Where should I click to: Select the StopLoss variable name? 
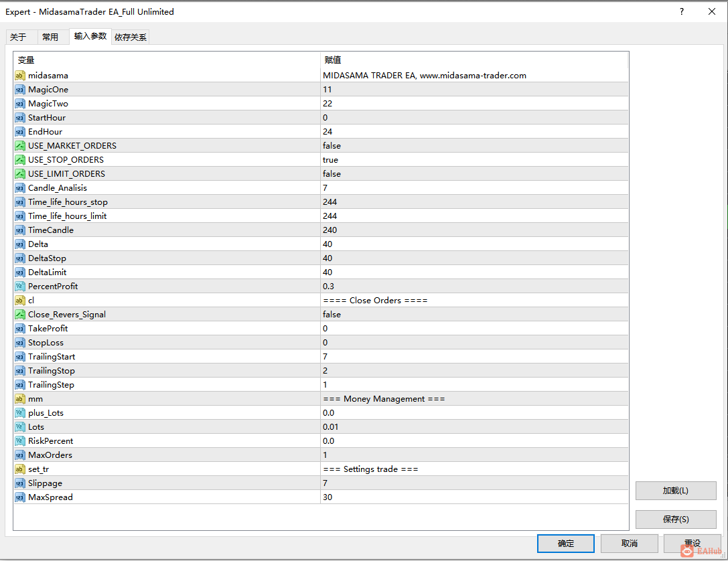click(46, 343)
